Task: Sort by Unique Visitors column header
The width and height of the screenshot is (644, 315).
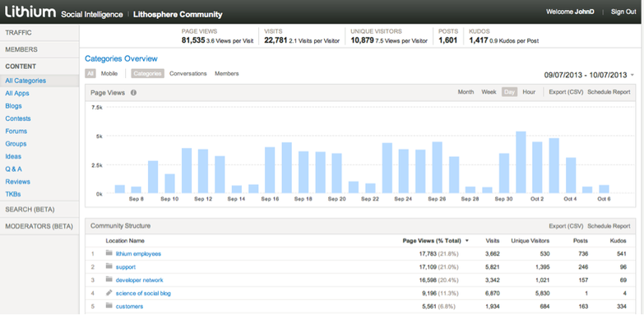Action: click(530, 241)
